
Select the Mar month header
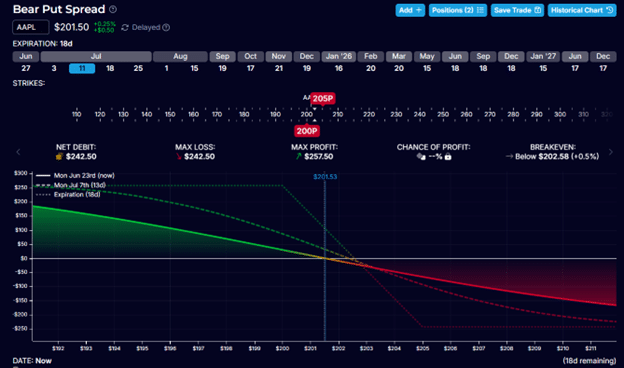coord(399,56)
